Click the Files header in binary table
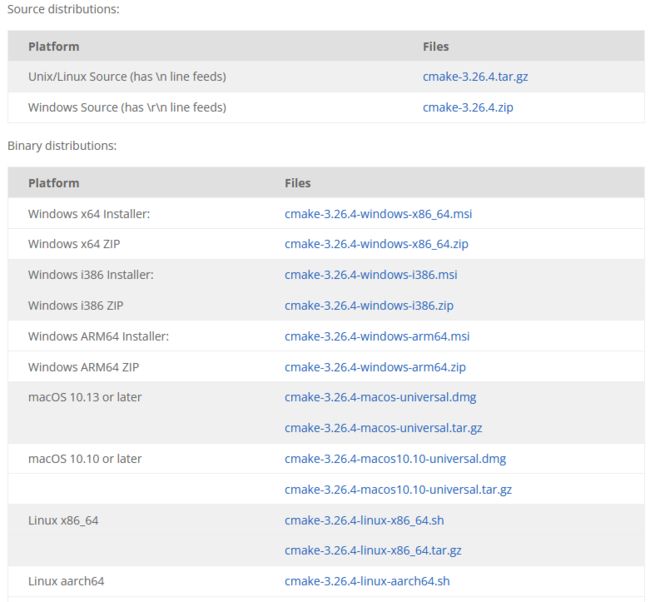650x602 pixels. (297, 183)
